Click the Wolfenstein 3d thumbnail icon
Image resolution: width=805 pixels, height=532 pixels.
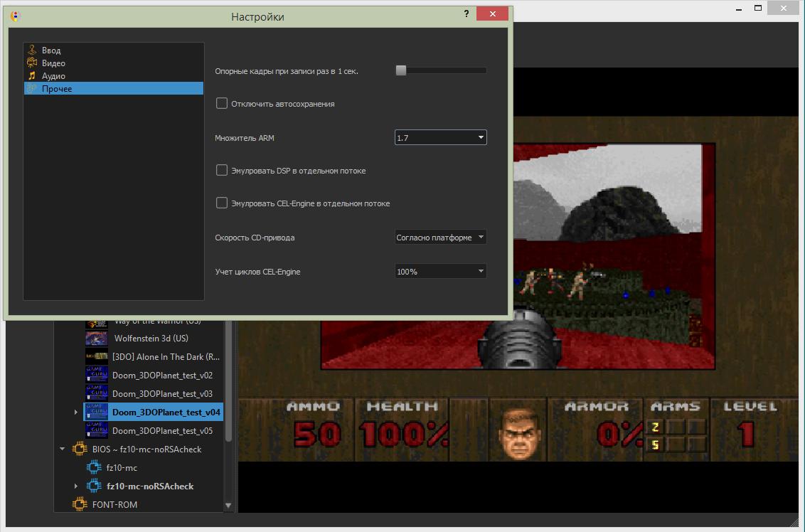coord(97,338)
